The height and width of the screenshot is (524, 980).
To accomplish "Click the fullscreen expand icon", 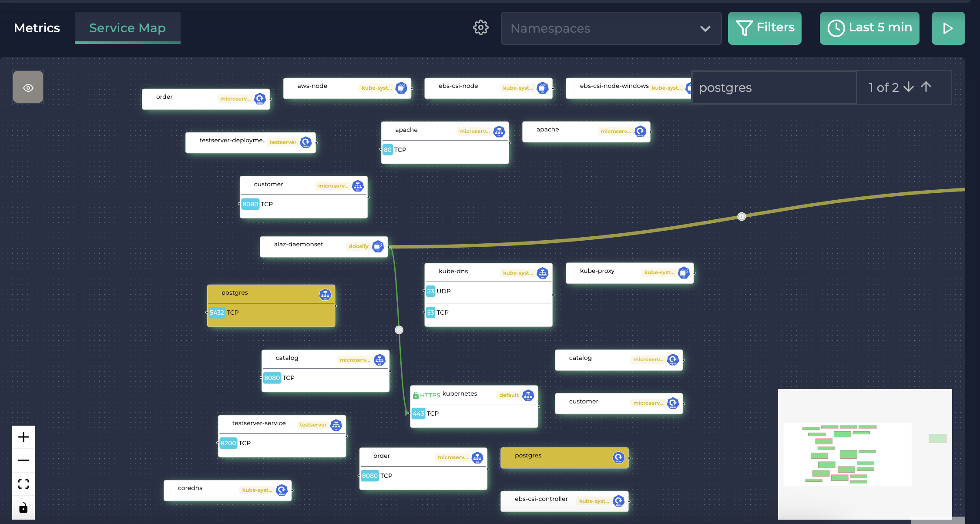I will [x=23, y=484].
